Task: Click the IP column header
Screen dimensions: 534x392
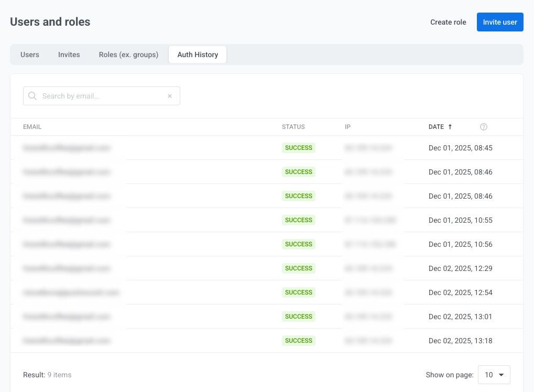Action: 347,127
